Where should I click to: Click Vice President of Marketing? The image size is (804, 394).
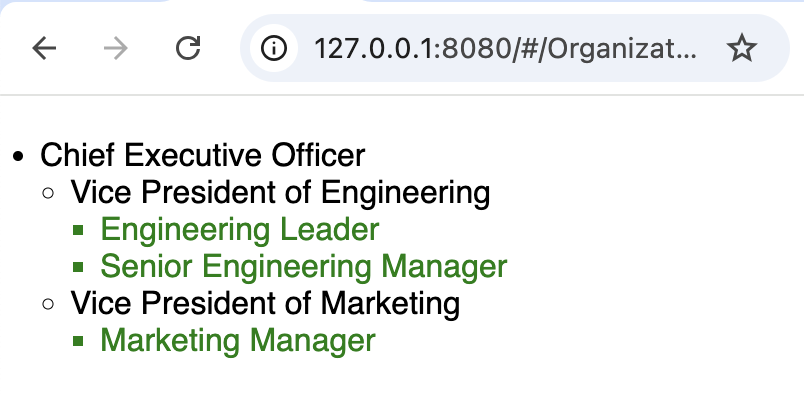coord(265,303)
